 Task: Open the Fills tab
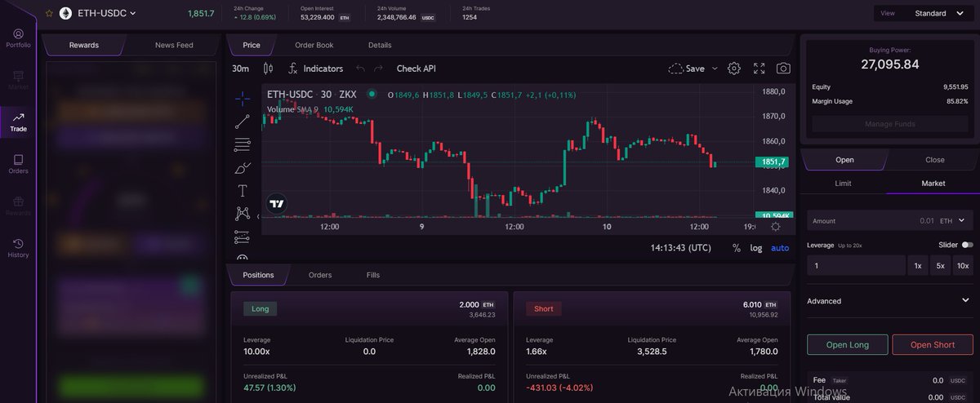pyautogui.click(x=372, y=275)
